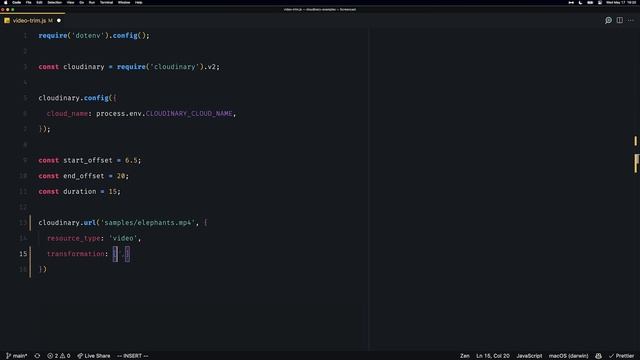Click Ln 15, Col 20 cursor position
Image resolution: width=640 pixels, height=360 pixels.
pos(493,356)
